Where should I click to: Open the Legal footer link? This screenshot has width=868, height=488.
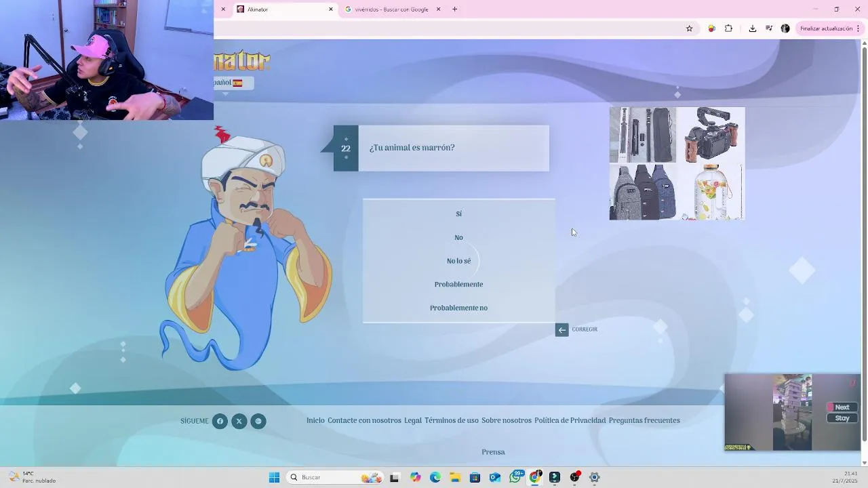coord(413,420)
